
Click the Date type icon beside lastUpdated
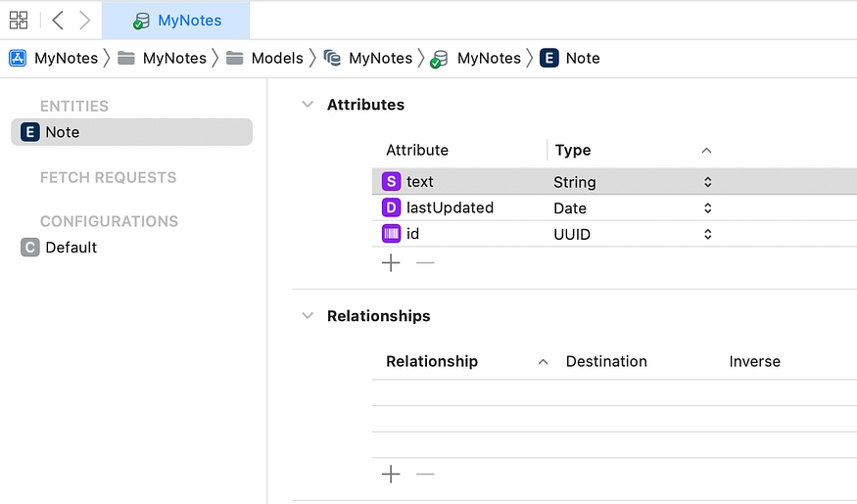pos(392,208)
